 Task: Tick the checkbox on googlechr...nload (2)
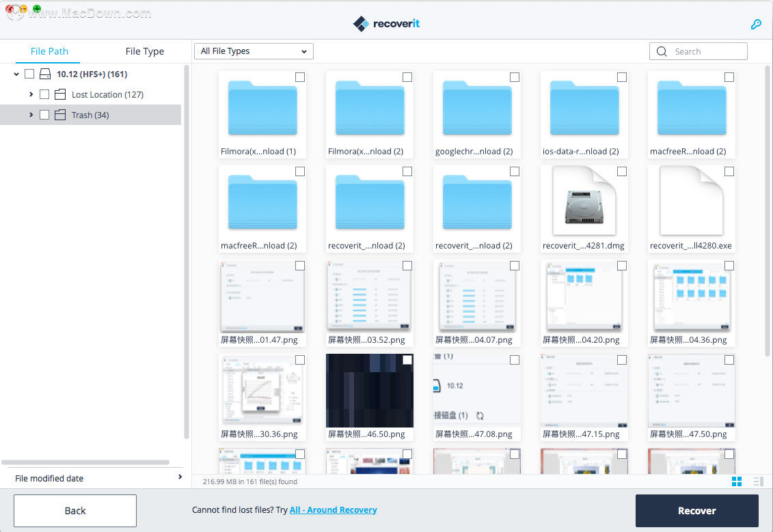(x=514, y=77)
